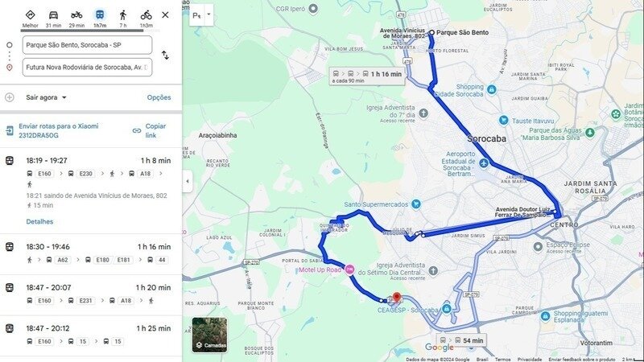This screenshot has width=644, height=362.
Task: Choose the motorcycle travel mode icon
Action: [76, 15]
